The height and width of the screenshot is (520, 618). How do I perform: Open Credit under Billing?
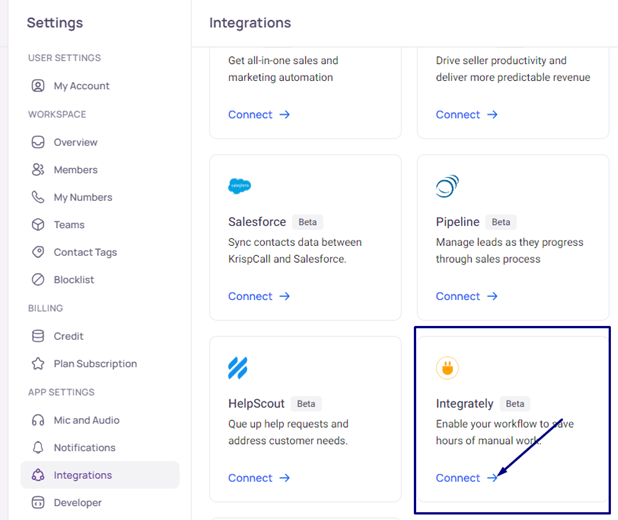(68, 336)
